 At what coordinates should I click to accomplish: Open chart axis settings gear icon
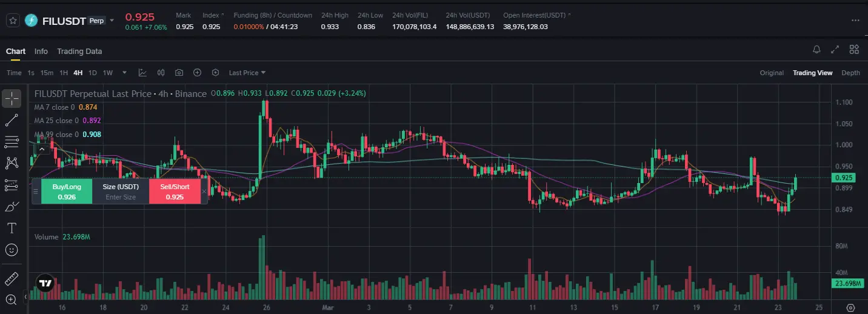pos(850,307)
